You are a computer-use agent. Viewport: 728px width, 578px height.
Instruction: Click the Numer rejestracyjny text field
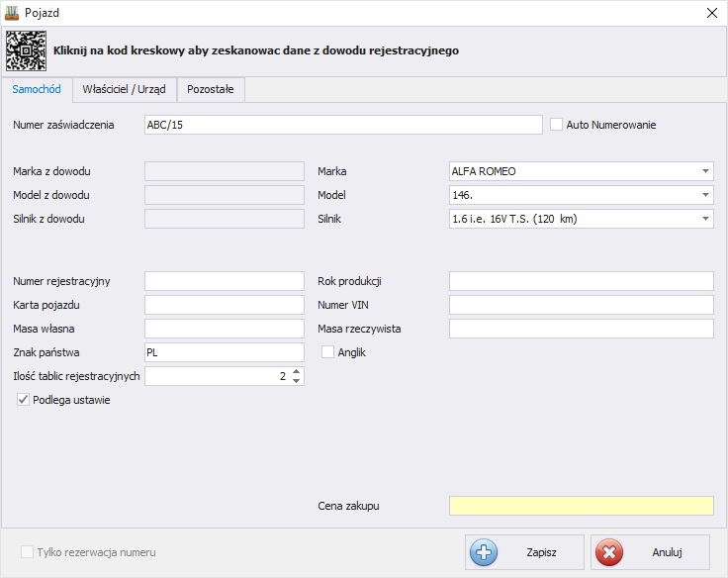click(x=225, y=281)
